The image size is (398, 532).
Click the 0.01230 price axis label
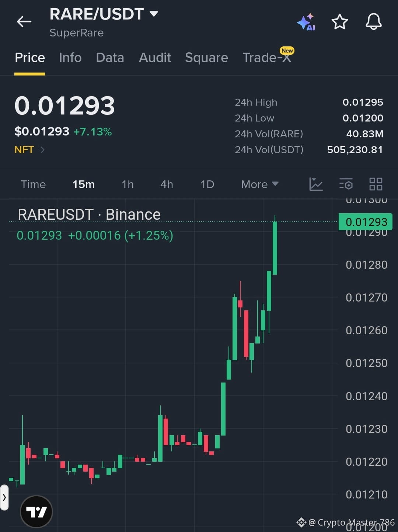point(366,429)
